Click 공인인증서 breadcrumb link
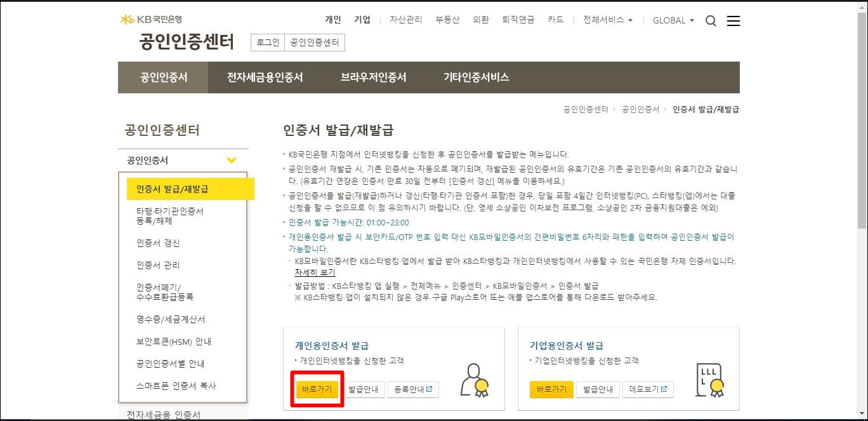The image size is (868, 421). [x=640, y=109]
